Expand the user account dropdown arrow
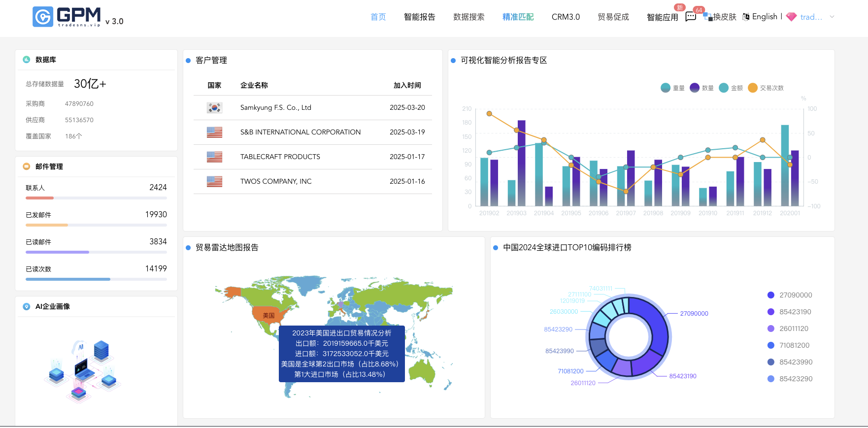Screen dimensions: 868x428 832,17
